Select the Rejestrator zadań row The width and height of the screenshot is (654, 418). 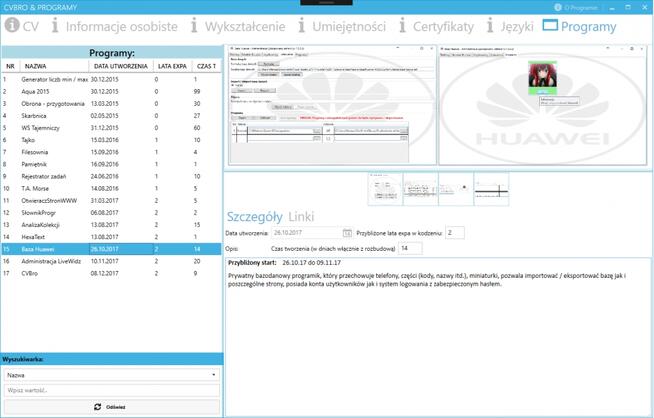111,176
